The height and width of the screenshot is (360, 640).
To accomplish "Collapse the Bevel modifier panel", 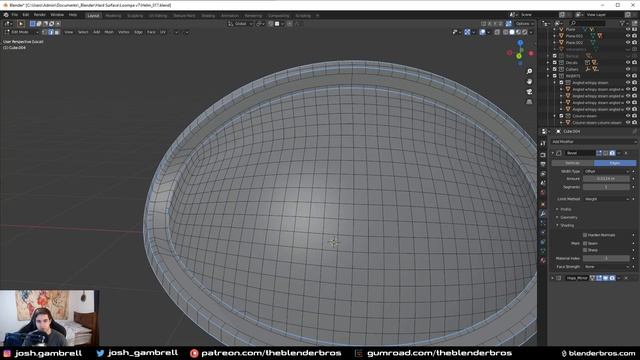I will 553,153.
